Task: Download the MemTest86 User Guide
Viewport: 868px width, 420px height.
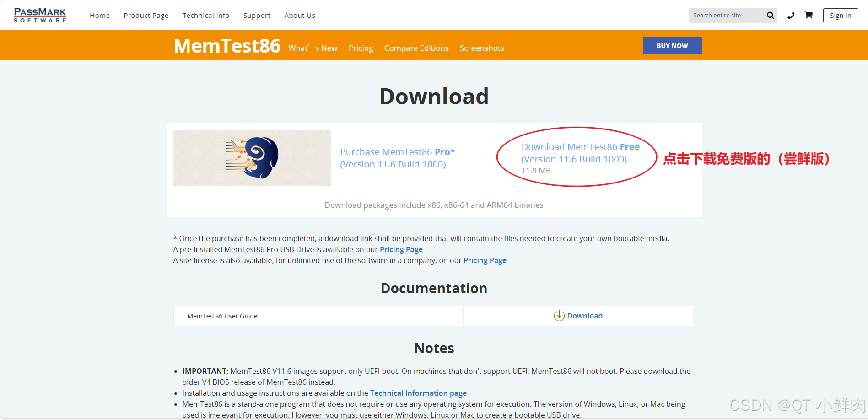Action: coord(578,316)
